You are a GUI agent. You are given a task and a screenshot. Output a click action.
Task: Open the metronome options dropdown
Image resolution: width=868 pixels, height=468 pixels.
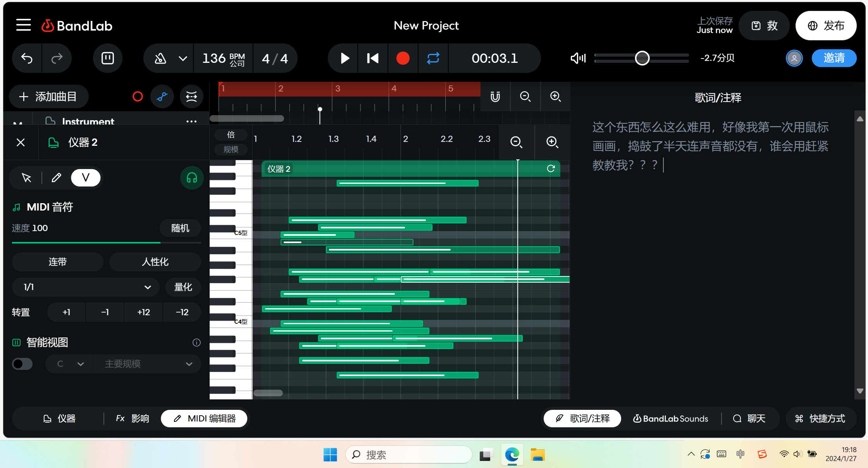point(183,58)
